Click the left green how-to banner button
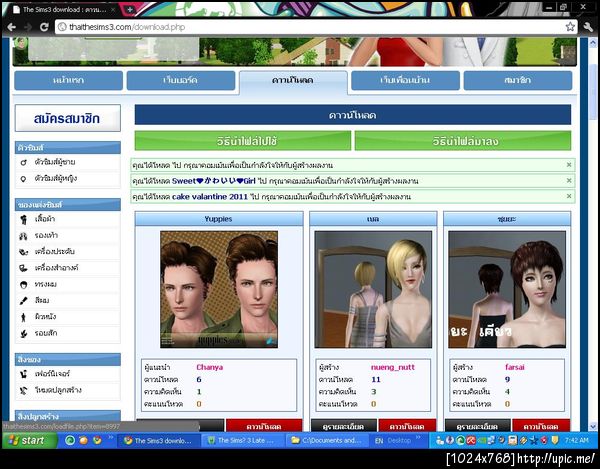Viewport: 600px width, 469px height. [243, 141]
